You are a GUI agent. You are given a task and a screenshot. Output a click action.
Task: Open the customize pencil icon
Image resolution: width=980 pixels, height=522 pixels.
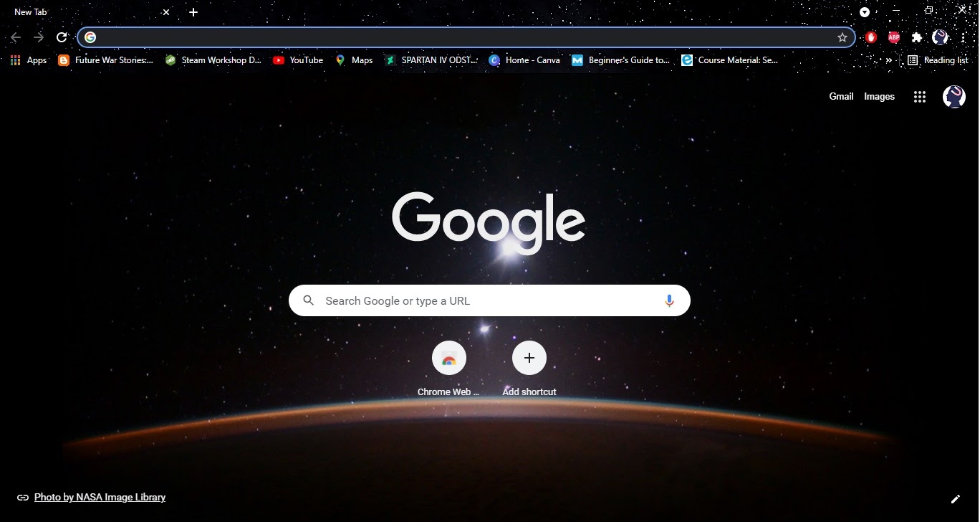tap(956, 498)
